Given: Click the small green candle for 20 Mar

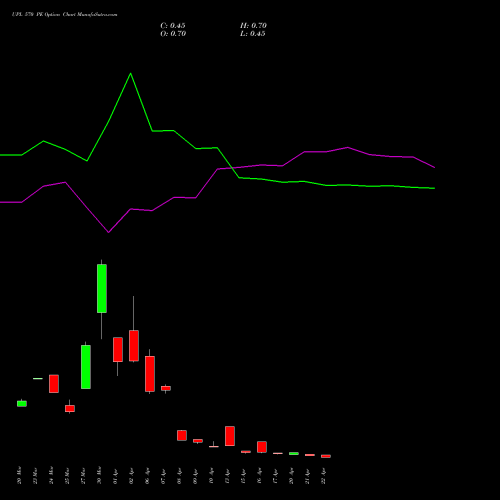Looking at the screenshot, I should (22, 404).
